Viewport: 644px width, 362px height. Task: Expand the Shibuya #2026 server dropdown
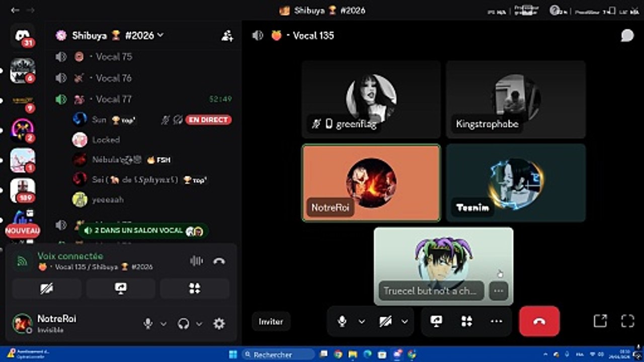(x=160, y=35)
